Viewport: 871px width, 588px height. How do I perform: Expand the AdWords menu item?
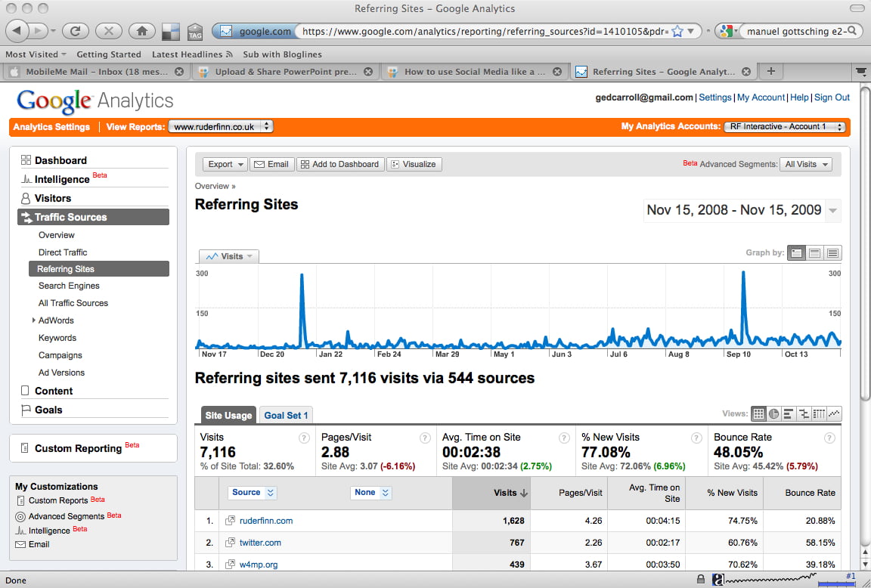[34, 320]
